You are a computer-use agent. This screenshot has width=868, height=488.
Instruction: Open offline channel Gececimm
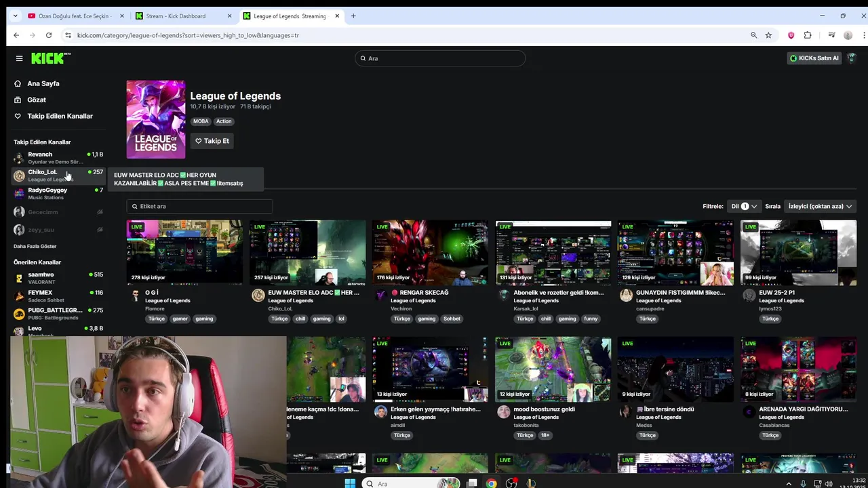(58, 212)
